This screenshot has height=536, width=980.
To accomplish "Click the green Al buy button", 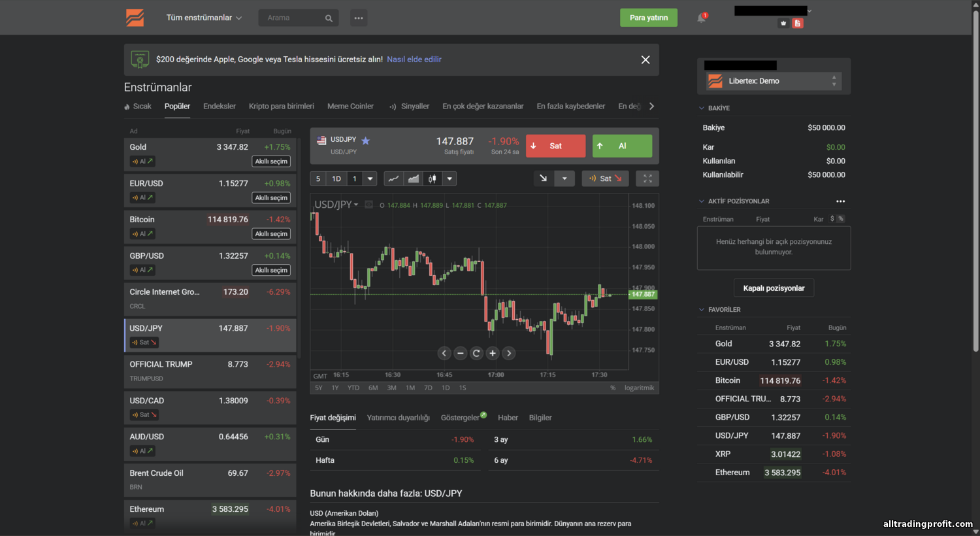I will tap(622, 146).
